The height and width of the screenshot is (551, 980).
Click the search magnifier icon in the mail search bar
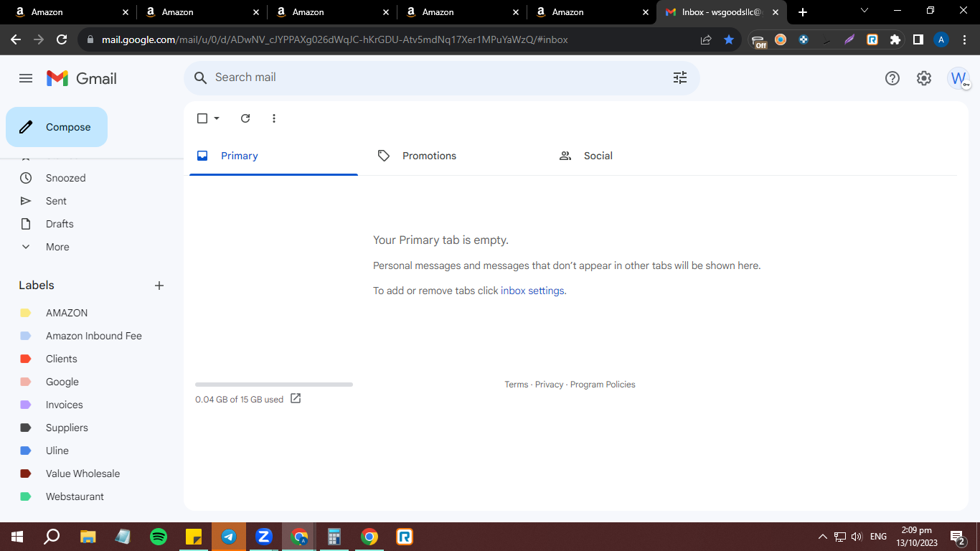(x=201, y=77)
